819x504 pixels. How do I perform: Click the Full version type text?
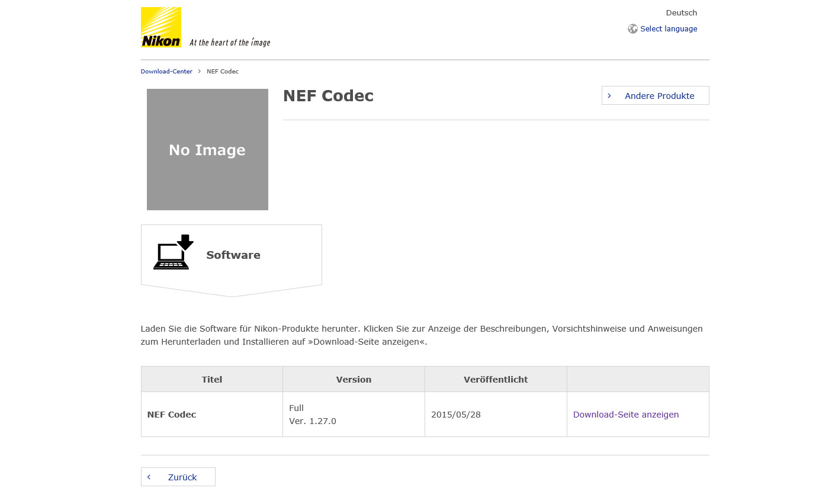[x=296, y=408]
